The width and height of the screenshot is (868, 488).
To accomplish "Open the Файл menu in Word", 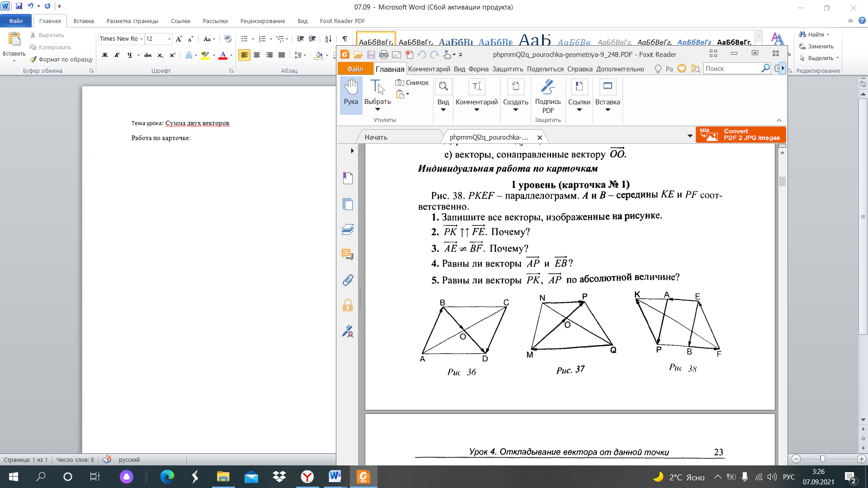I will tap(16, 21).
